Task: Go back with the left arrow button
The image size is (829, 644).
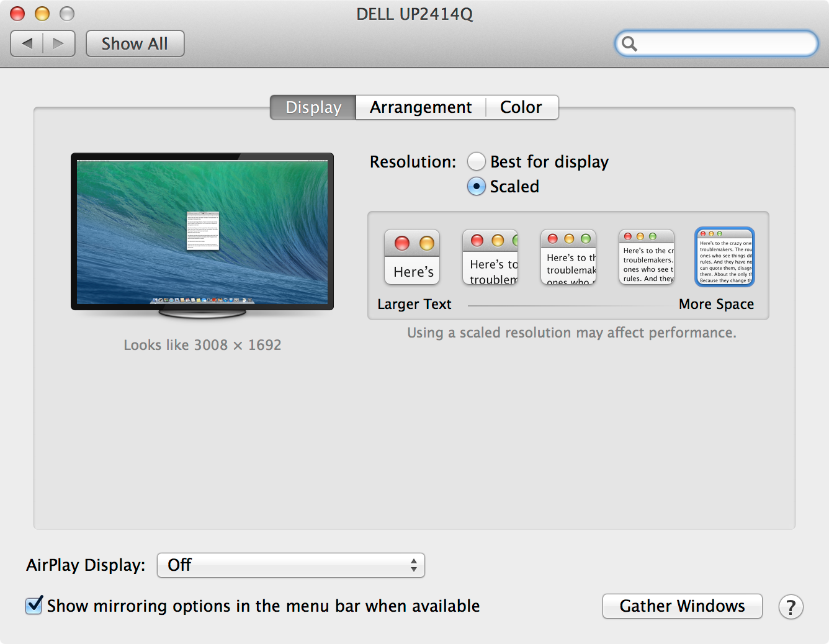Action: 27,43
